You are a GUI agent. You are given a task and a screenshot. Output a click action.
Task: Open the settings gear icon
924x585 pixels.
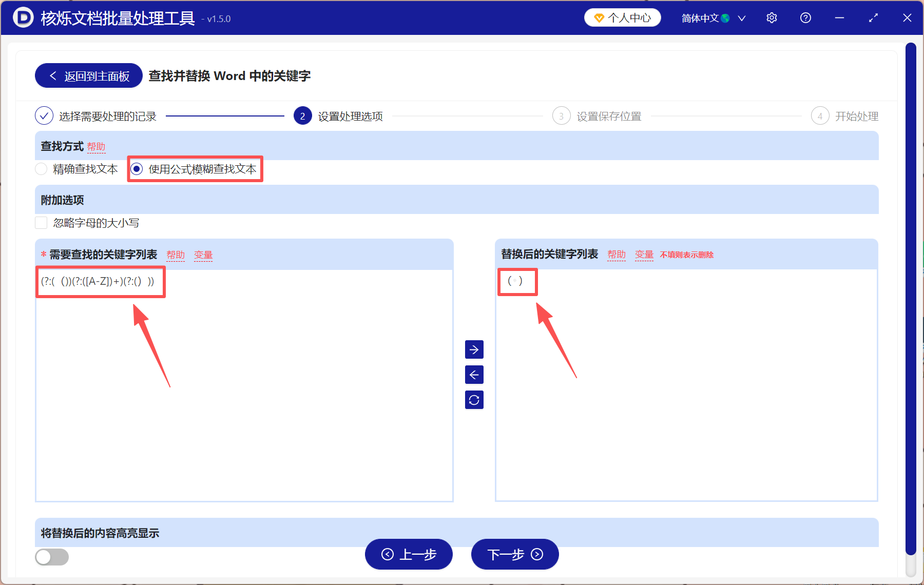pyautogui.click(x=772, y=17)
